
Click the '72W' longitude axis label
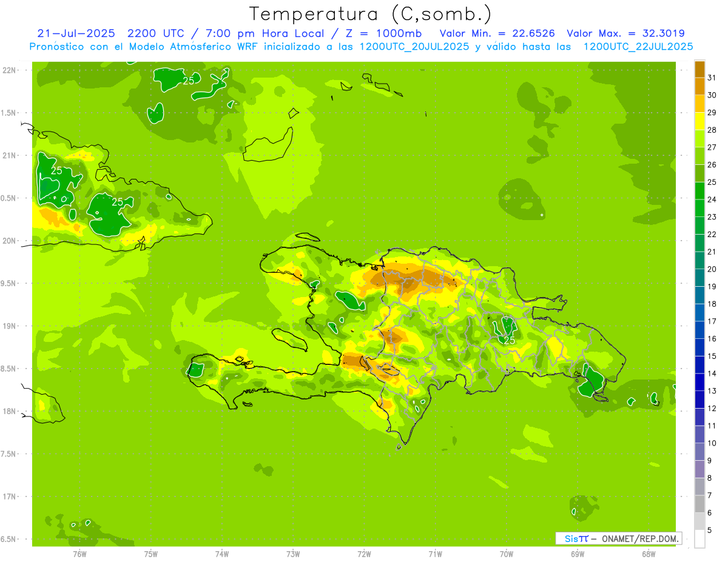click(364, 554)
